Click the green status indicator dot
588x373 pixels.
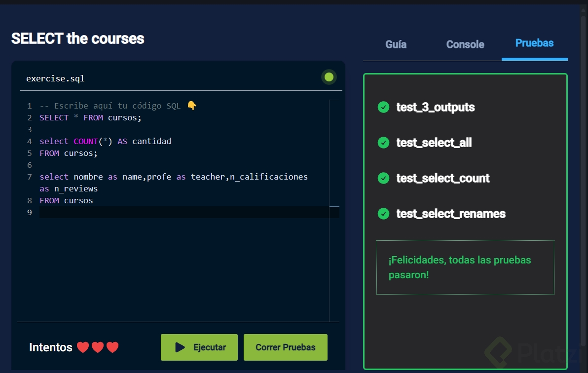[x=329, y=77]
